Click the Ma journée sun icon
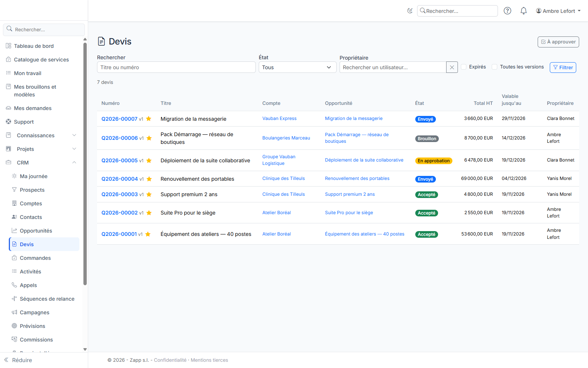 pos(14,176)
